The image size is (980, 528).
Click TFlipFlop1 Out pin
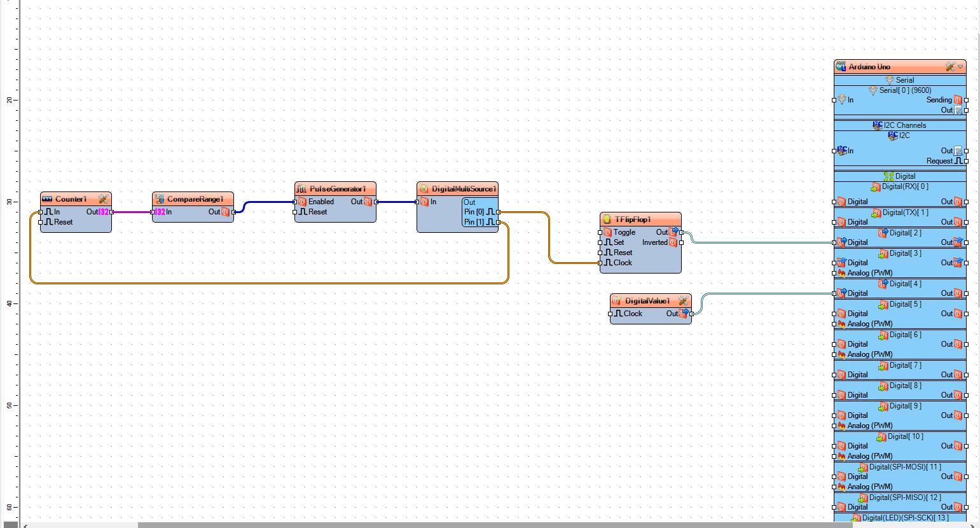[681, 232]
